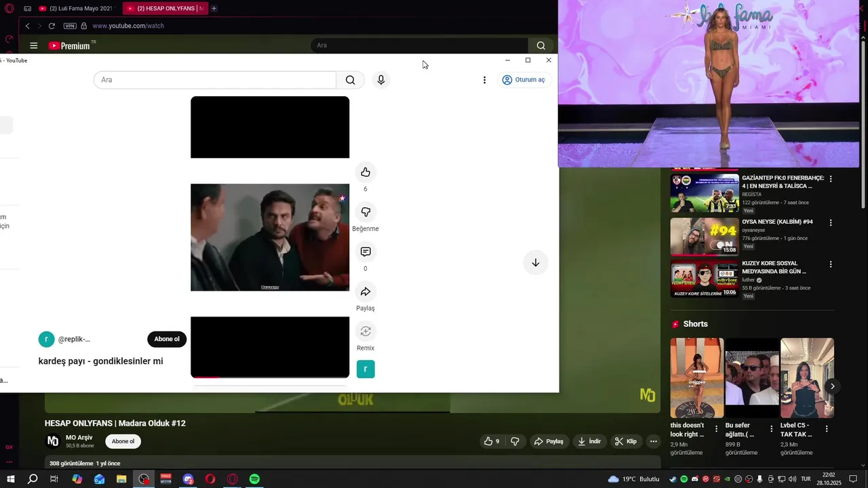
Task: Open more actions menu under video
Action: click(x=653, y=441)
